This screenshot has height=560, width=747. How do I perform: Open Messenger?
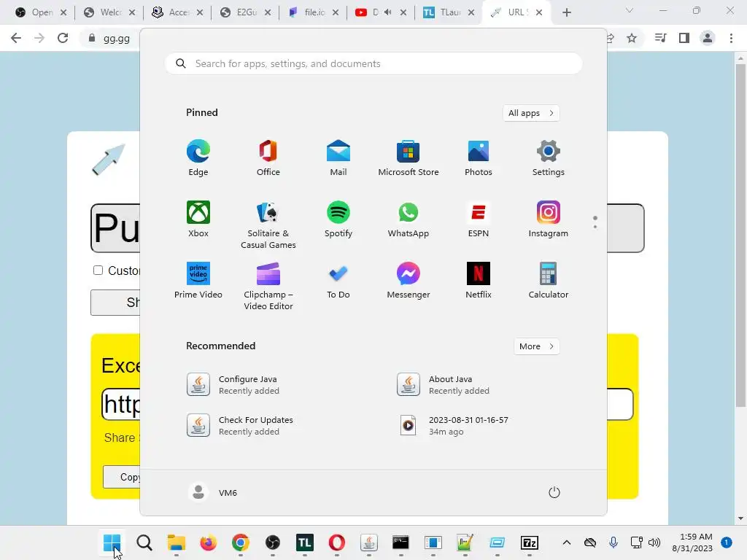pyautogui.click(x=409, y=281)
